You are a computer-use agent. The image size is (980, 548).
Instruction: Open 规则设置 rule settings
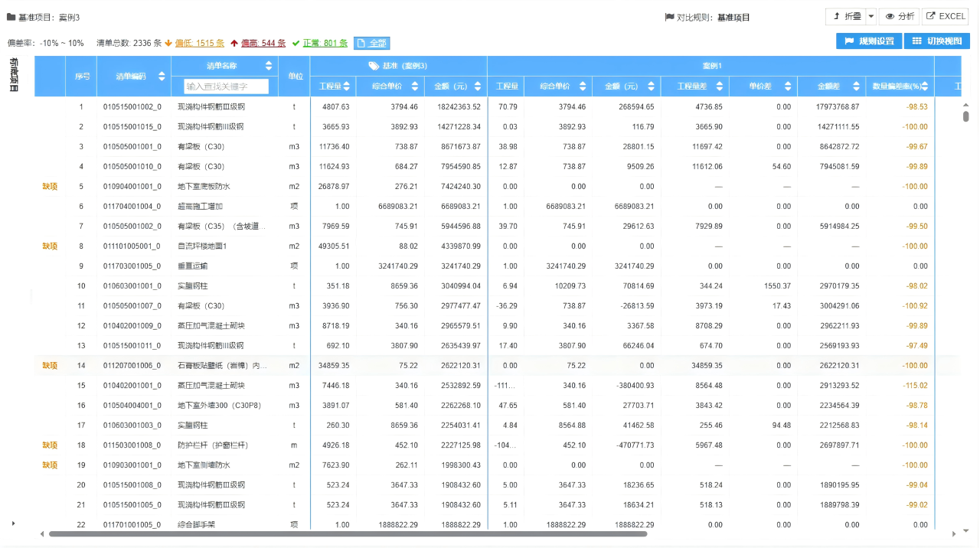point(869,41)
